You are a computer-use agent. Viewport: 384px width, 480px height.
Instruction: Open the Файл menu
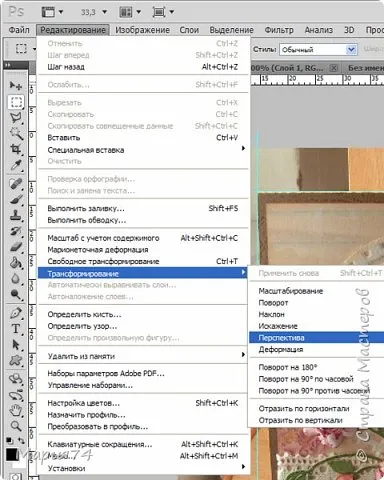click(19, 30)
